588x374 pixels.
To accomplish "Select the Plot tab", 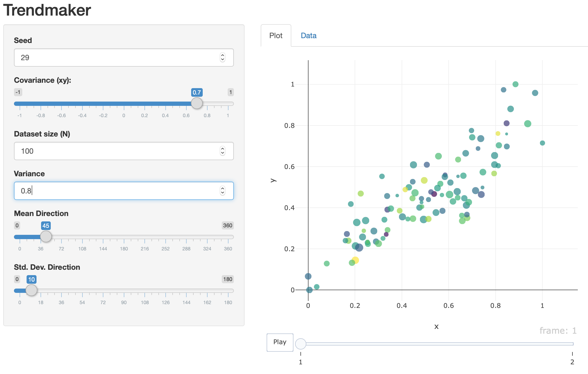I will click(x=276, y=35).
